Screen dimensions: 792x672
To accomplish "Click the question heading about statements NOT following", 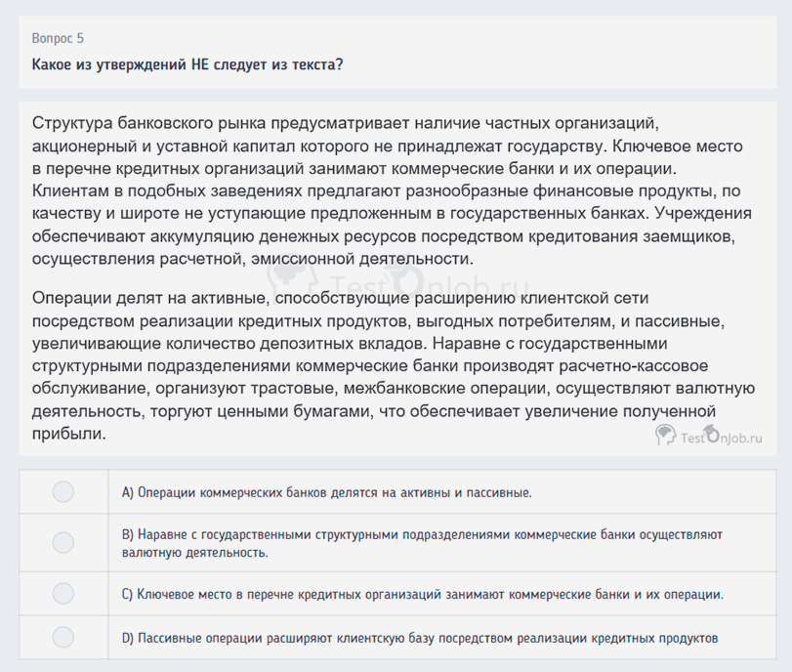I will point(186,64).
